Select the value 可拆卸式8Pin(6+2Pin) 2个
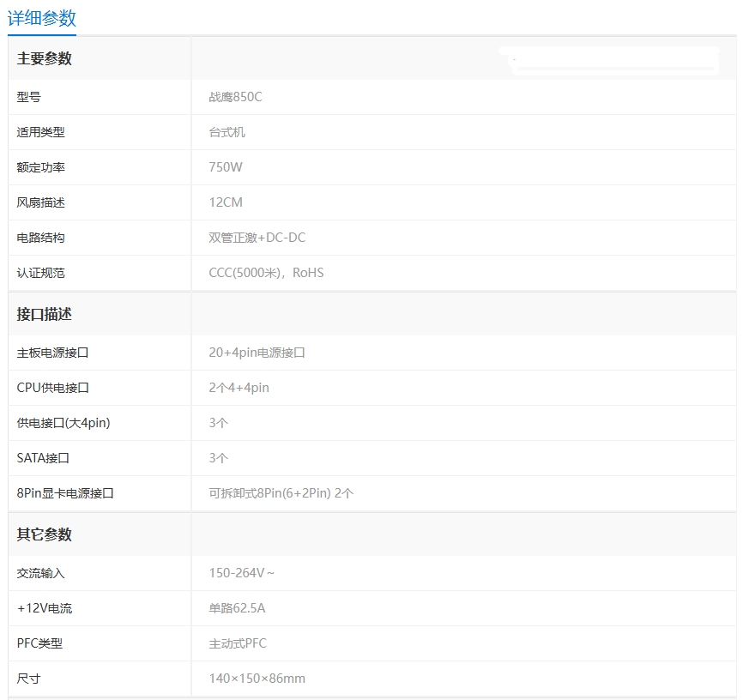755x700 pixels. [x=281, y=493]
